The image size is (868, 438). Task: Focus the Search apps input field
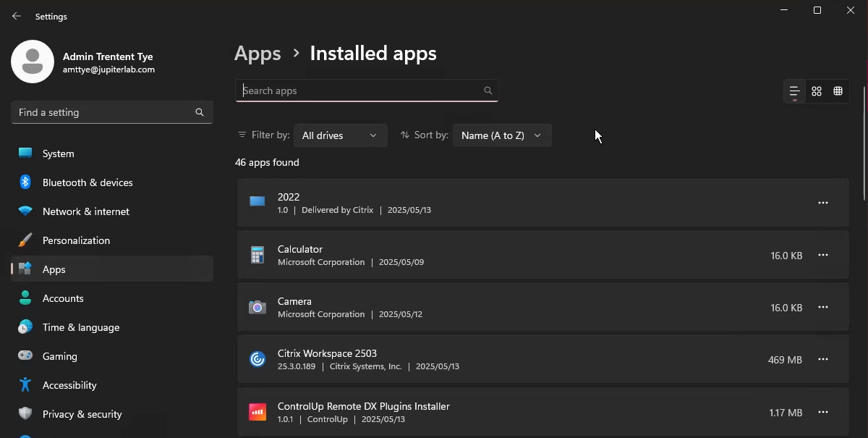tap(367, 90)
